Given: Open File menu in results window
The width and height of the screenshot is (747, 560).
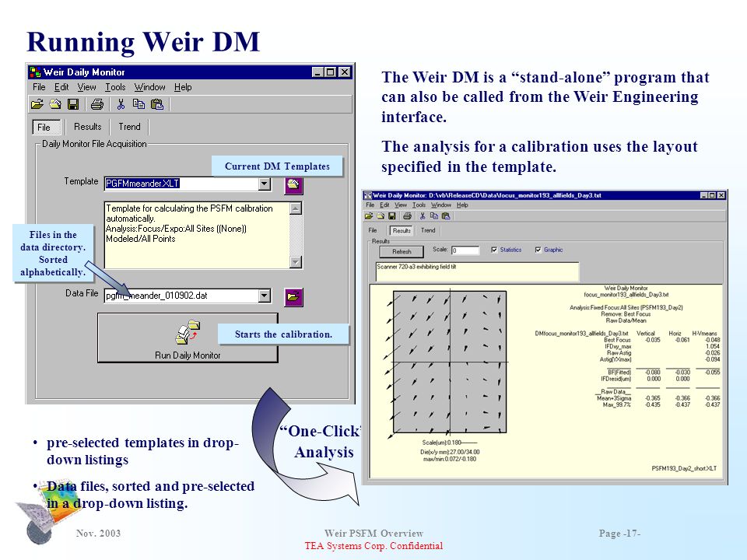Looking at the screenshot, I should (x=370, y=205).
